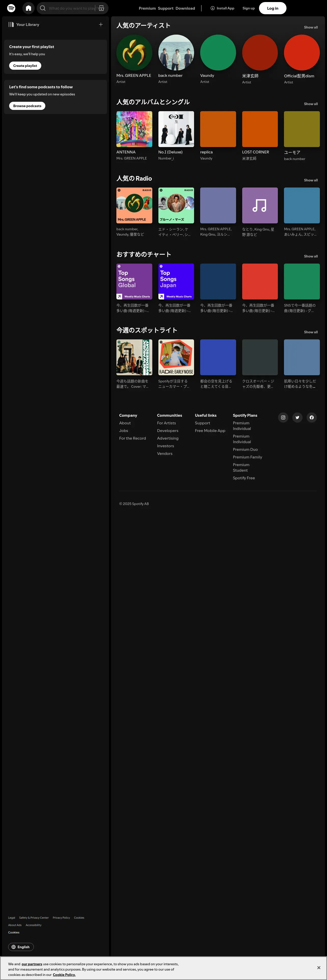Open the Developers footer link
The width and height of the screenshot is (327, 980).
[168, 431]
